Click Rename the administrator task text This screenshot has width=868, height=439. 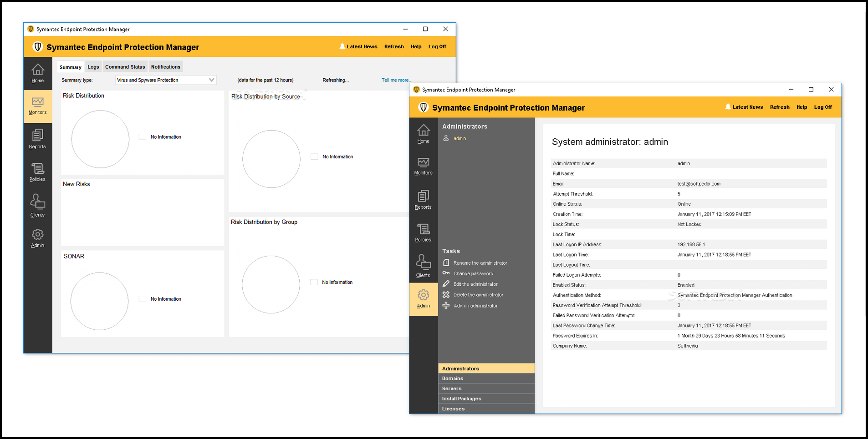480,263
